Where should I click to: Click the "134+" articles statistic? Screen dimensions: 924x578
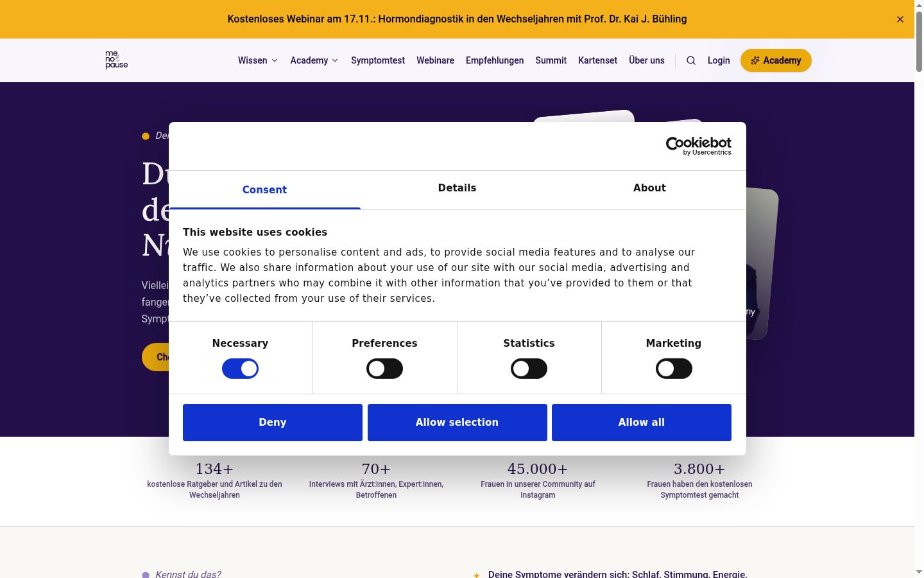214,469
